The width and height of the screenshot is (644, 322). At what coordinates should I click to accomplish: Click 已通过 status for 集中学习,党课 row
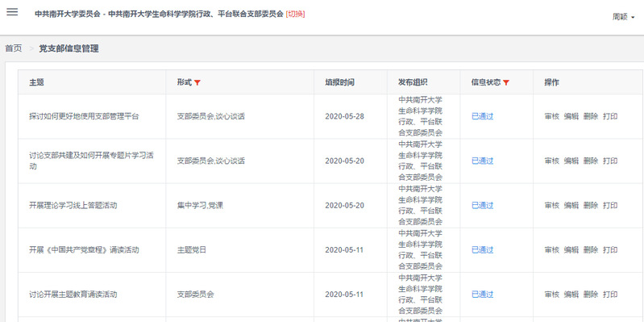482,205
